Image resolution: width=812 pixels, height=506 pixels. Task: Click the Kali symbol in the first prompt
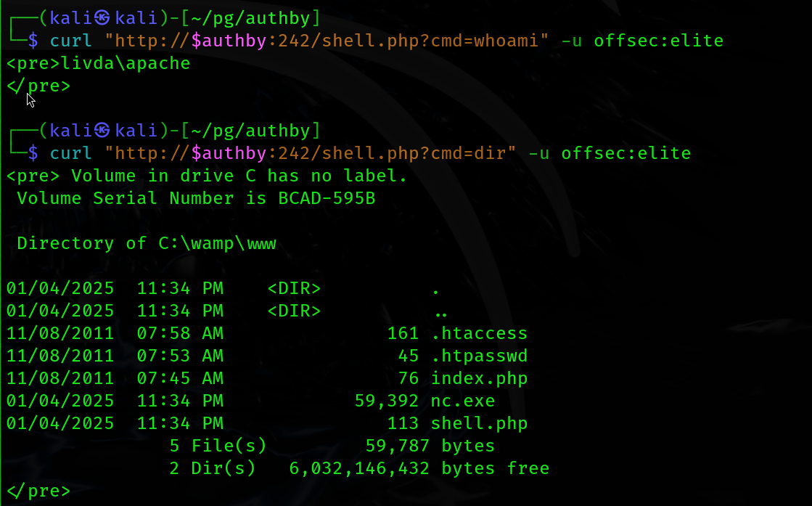tap(103, 18)
